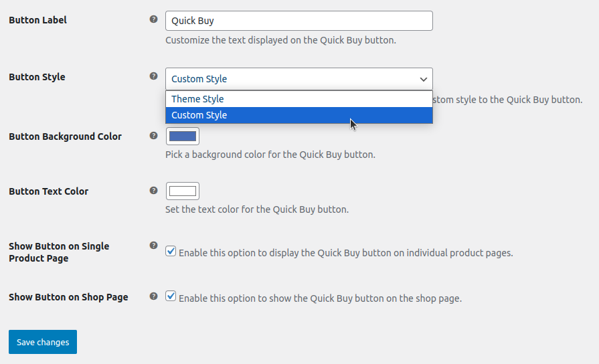The width and height of the screenshot is (599, 364).
Task: Click help icon for Single Product Page option
Action: coord(153,246)
